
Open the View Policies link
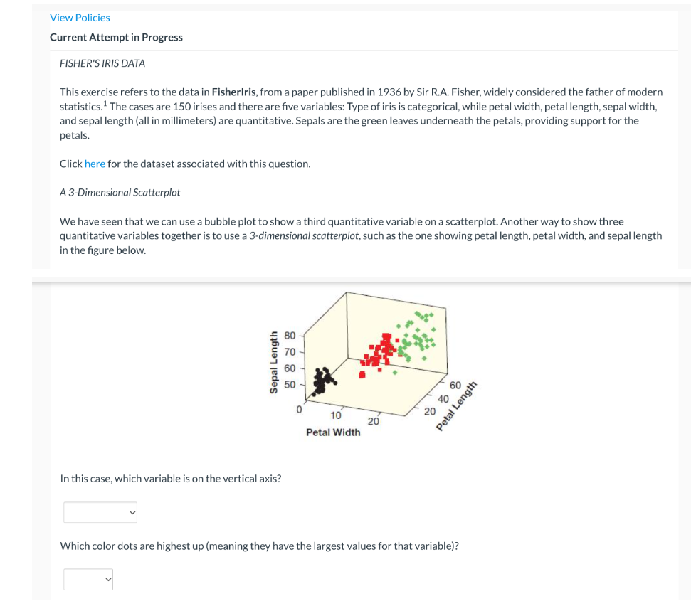[x=79, y=17]
